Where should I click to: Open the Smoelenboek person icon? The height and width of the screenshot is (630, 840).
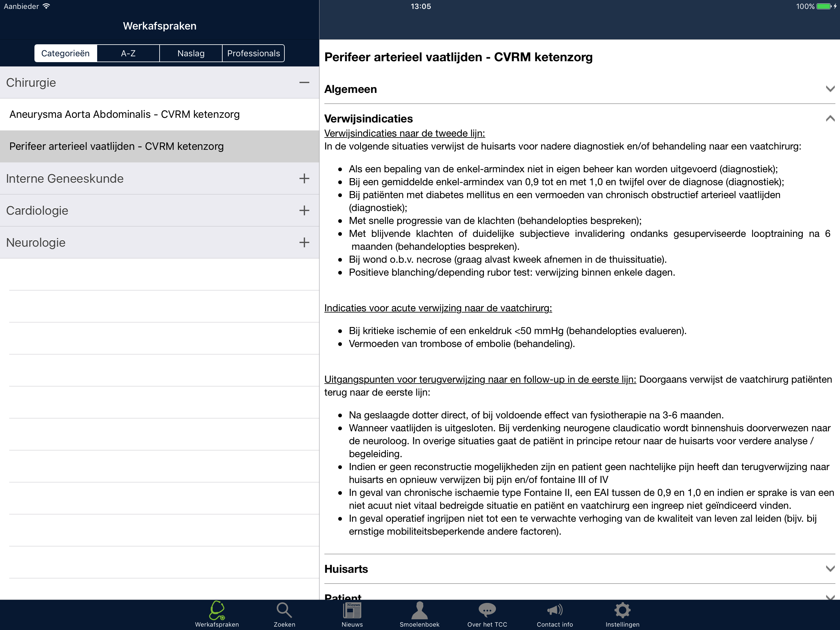419,610
